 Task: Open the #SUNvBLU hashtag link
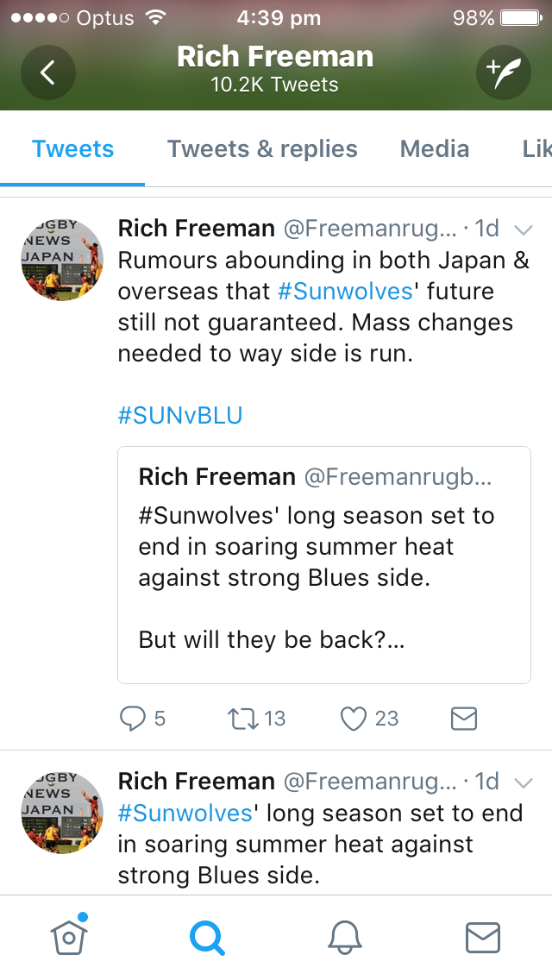click(180, 416)
